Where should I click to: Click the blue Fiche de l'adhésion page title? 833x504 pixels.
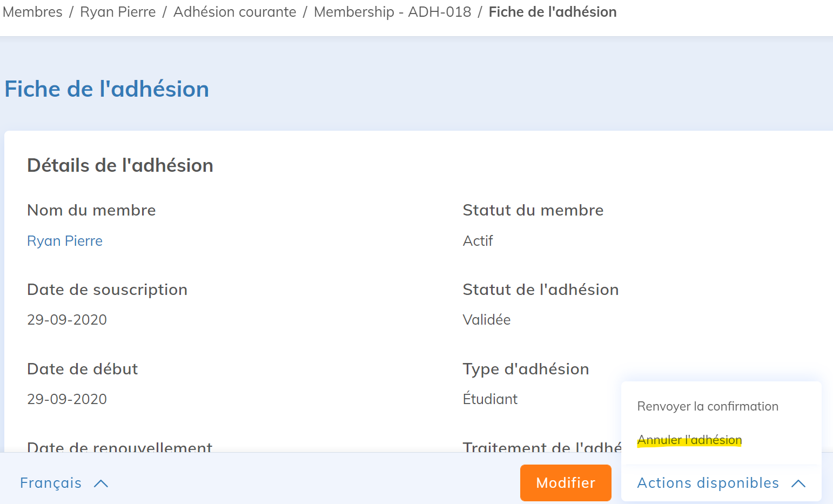click(x=106, y=89)
